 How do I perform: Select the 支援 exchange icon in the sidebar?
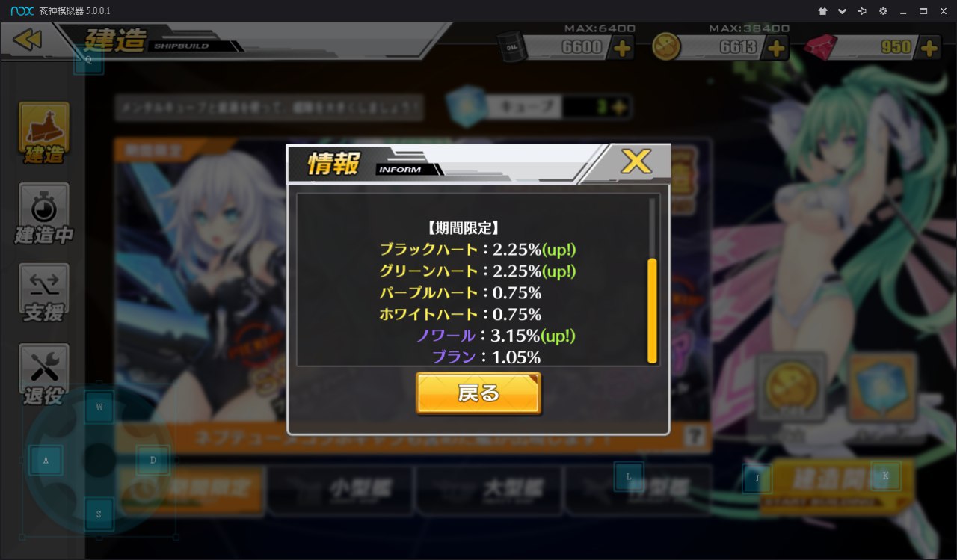[44, 293]
